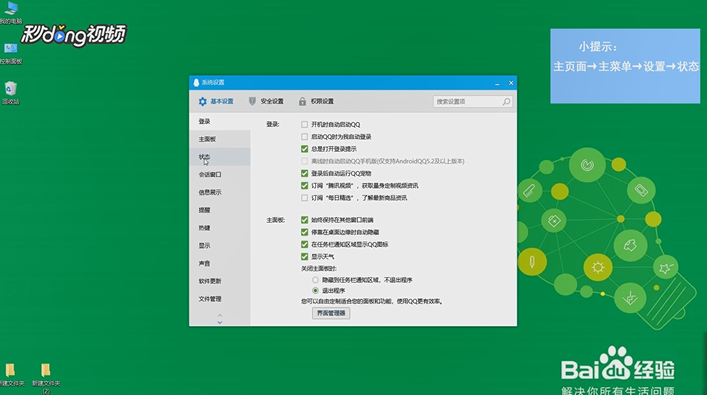Select 声音 in the settings sidebar
The image size is (707, 395).
[220, 263]
